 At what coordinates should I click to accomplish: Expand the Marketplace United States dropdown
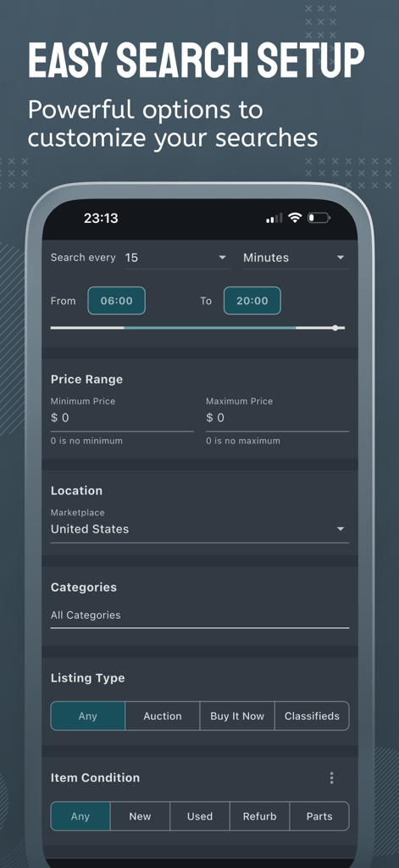tap(200, 529)
